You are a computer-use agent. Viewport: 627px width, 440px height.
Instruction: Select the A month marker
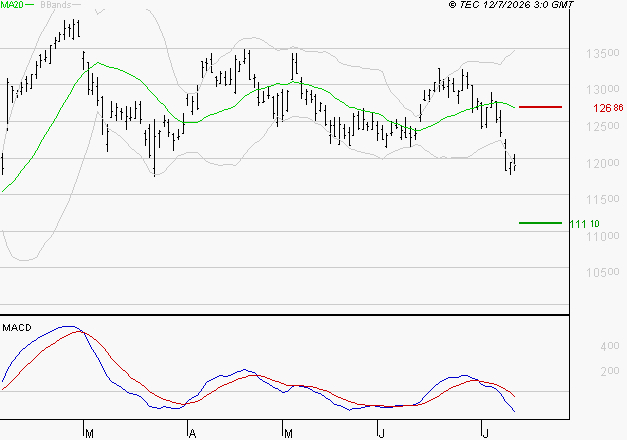tap(192, 433)
